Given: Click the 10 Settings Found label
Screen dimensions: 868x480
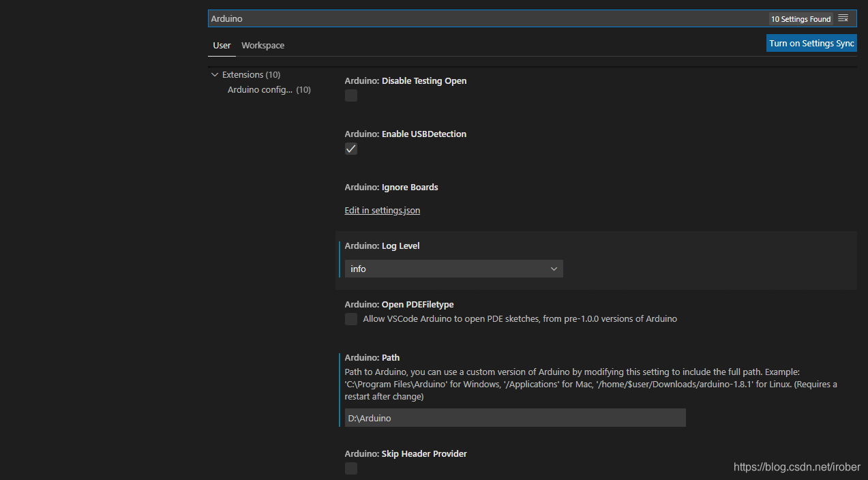Looking at the screenshot, I should pos(801,19).
